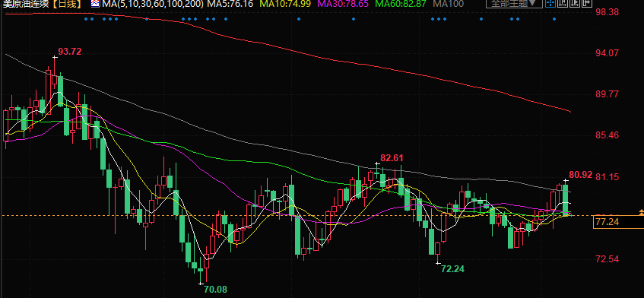644x298 pixels.
Task: Click the 93.72 high price marker
Action: coord(70,52)
